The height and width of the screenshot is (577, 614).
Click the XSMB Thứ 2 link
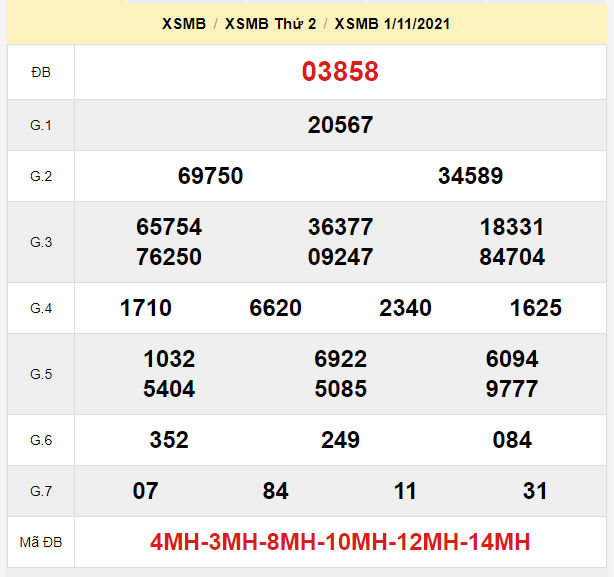(x=270, y=24)
